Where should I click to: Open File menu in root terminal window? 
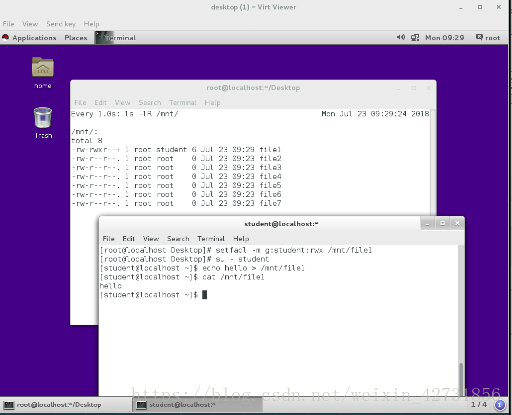(x=80, y=102)
